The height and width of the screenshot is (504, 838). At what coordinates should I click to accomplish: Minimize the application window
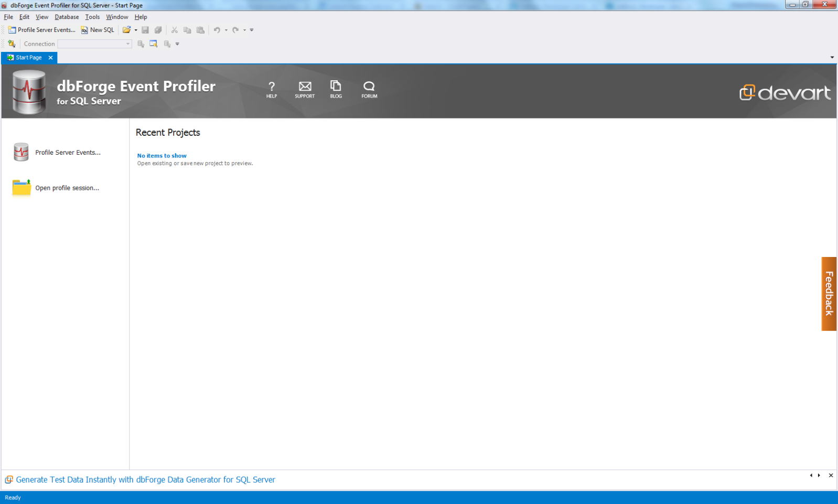click(792, 4)
